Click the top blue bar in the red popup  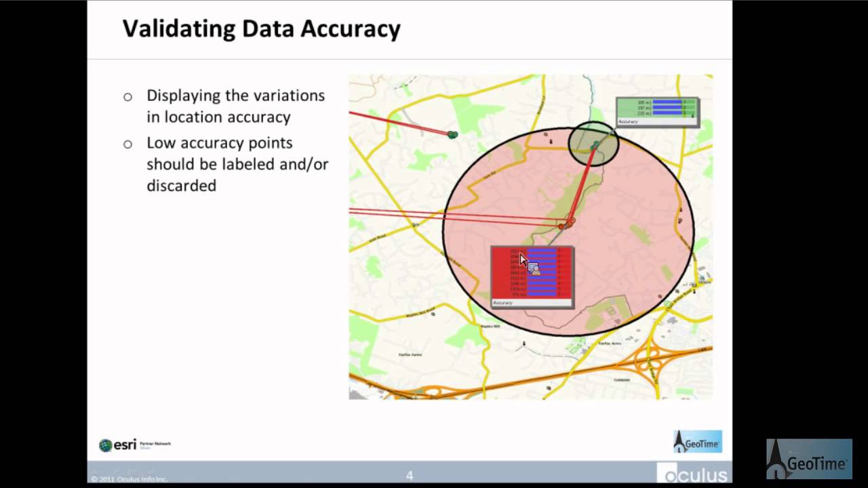[x=542, y=251]
